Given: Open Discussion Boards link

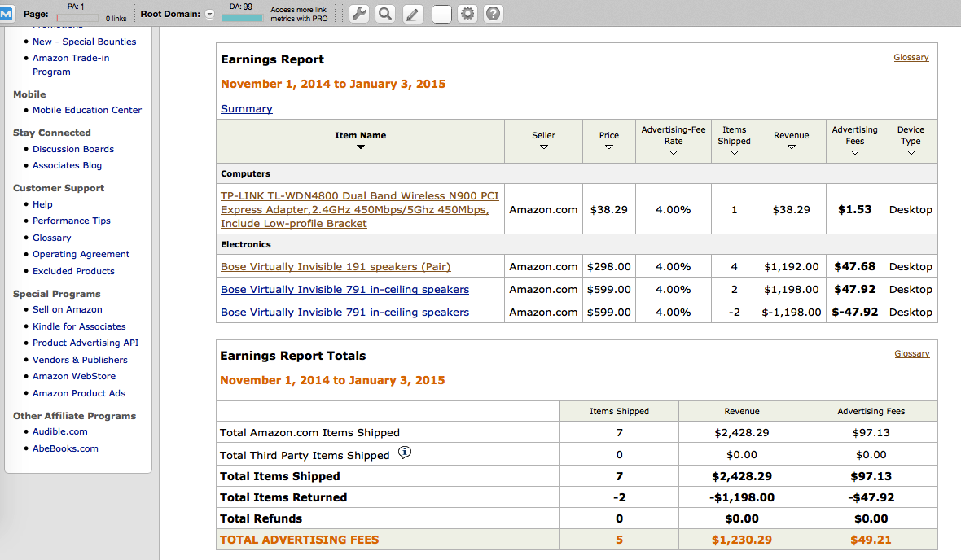Looking at the screenshot, I should tap(73, 149).
